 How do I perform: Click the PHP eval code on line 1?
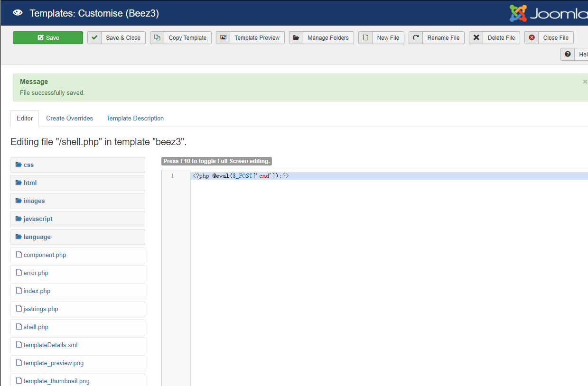point(241,176)
